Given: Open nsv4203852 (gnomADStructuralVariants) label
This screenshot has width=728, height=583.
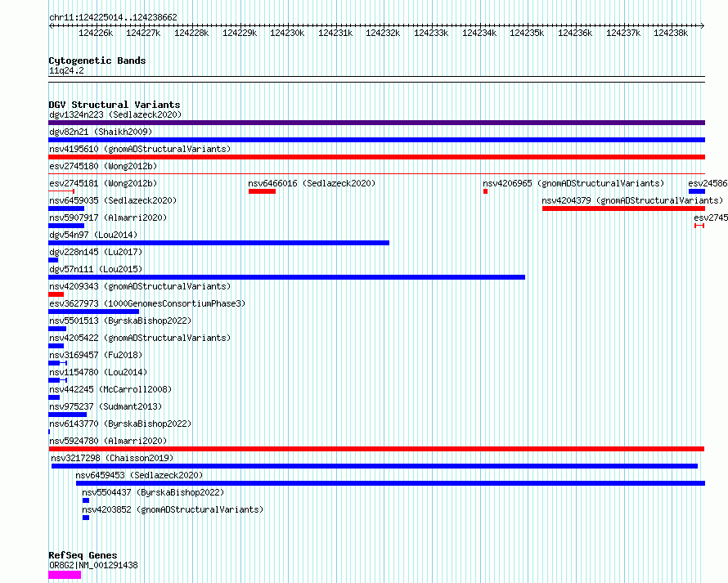Looking at the screenshot, I should pos(173,509).
